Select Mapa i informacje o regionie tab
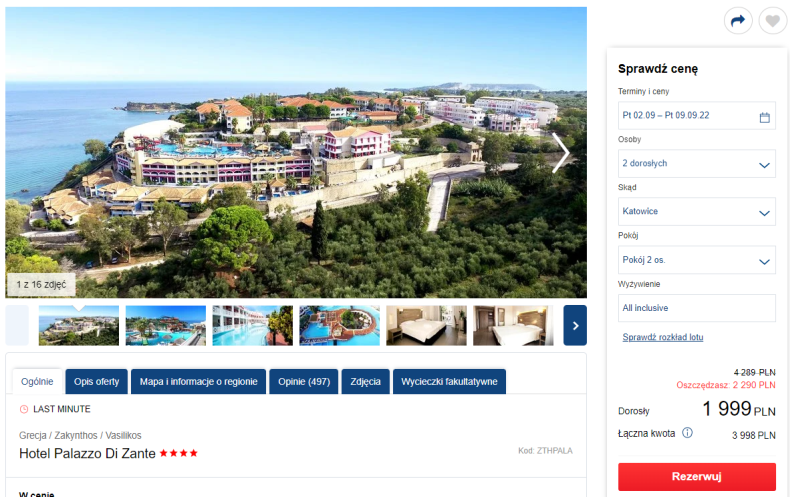 coord(199,382)
